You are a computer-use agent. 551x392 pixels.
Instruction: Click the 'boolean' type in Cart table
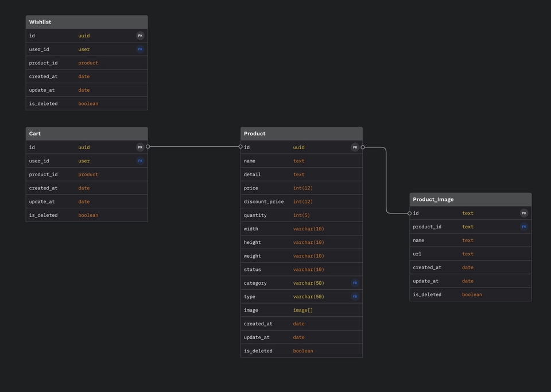(x=88, y=215)
